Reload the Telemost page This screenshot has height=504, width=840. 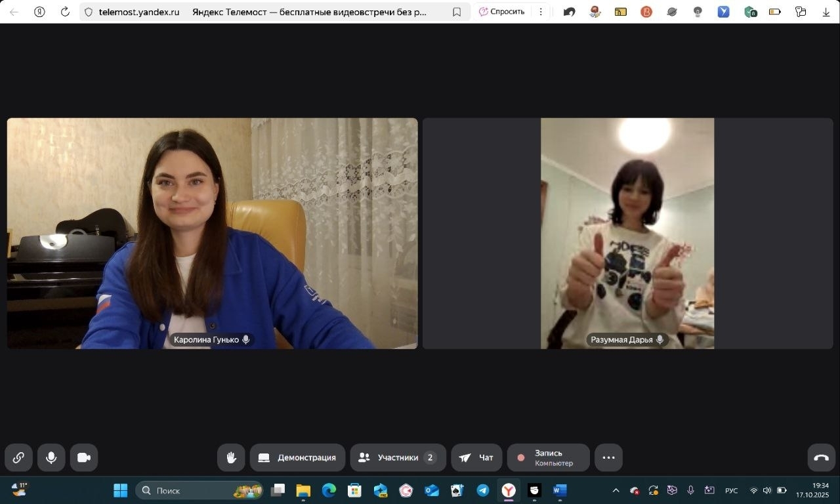click(x=65, y=12)
